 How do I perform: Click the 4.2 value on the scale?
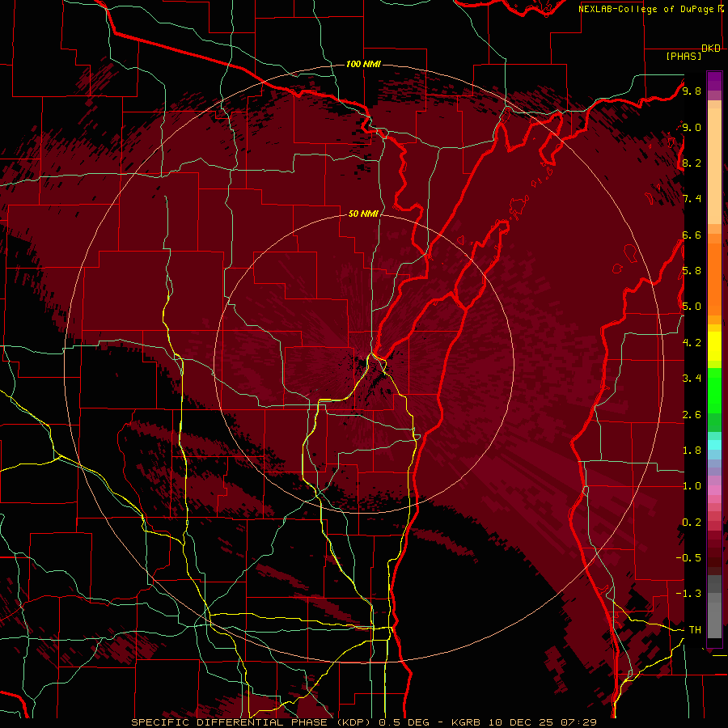click(x=692, y=343)
